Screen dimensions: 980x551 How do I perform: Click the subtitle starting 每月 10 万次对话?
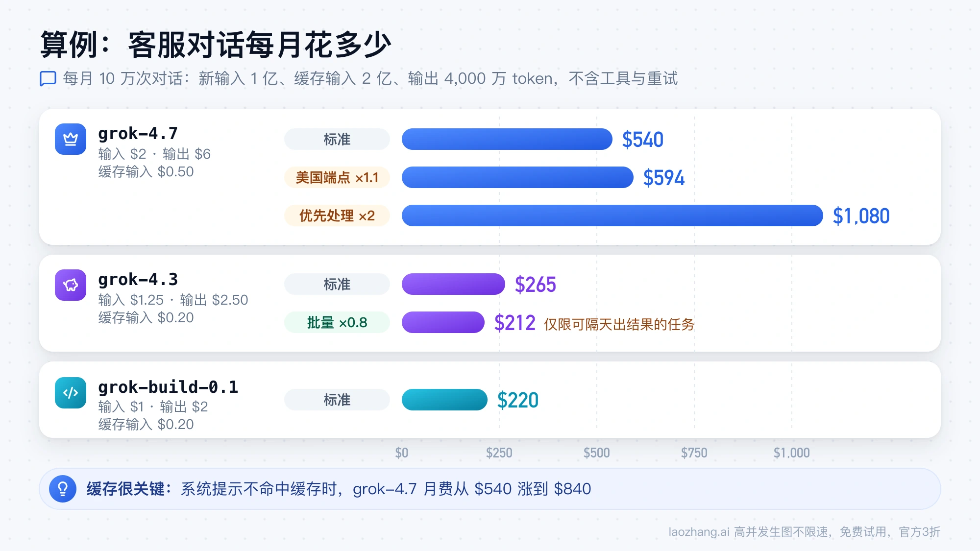[370, 78]
